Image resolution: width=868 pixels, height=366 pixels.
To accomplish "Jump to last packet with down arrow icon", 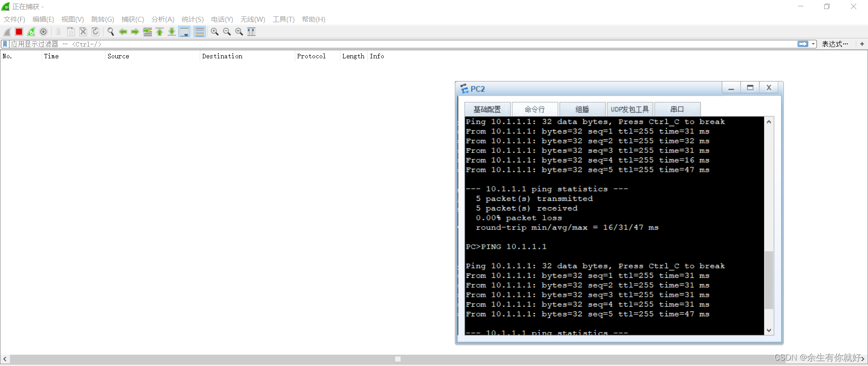I will [x=172, y=32].
